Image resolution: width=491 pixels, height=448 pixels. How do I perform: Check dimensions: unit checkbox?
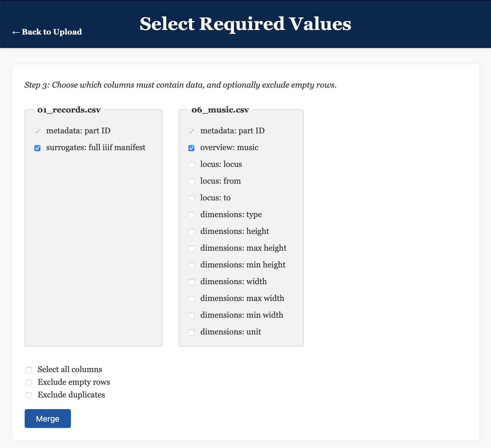point(191,332)
